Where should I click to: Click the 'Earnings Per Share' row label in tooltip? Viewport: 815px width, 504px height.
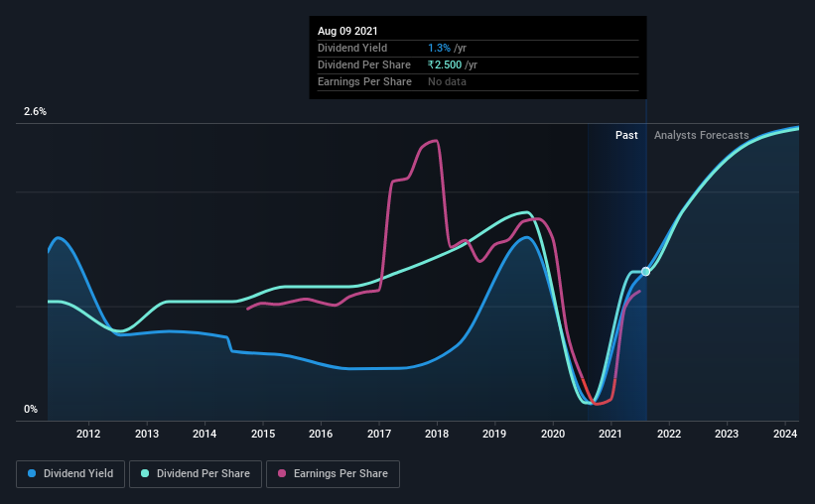coord(364,81)
